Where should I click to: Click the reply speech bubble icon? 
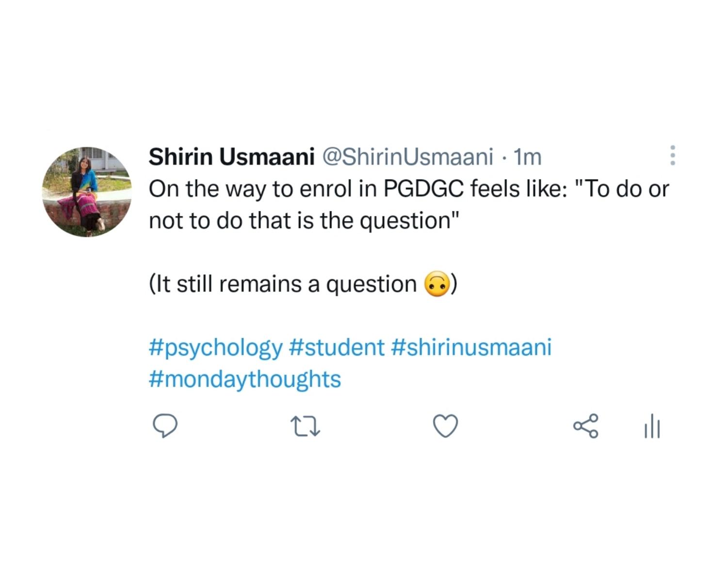(165, 426)
